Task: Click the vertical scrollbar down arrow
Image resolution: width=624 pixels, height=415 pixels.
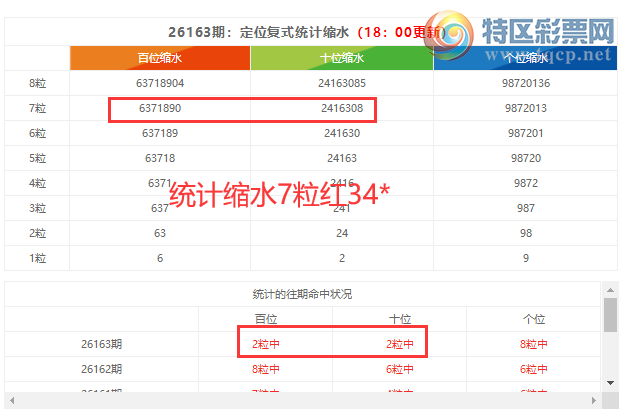Action: click(x=610, y=383)
